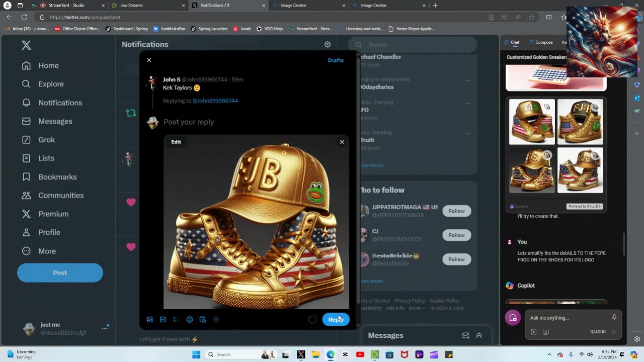Screen dimensions: 644x362
Task: Expand the More menu in sidebar
Action: (38, 251)
